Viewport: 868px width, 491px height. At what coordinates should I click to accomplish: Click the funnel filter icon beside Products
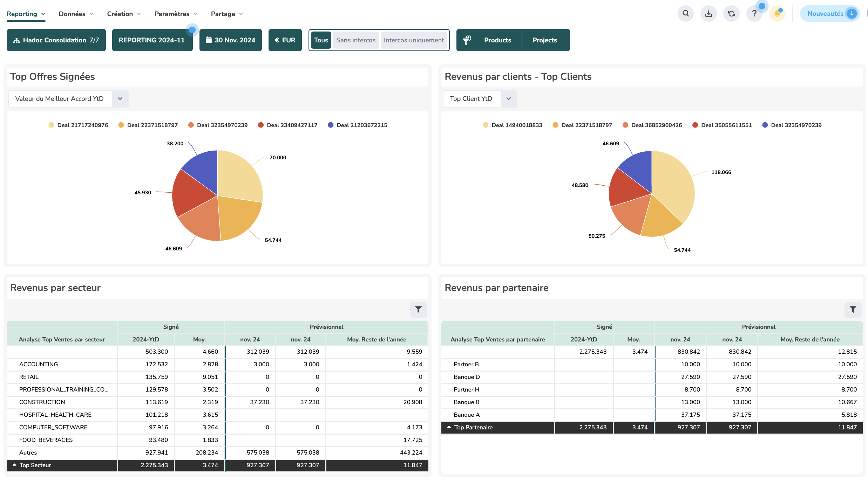point(467,40)
